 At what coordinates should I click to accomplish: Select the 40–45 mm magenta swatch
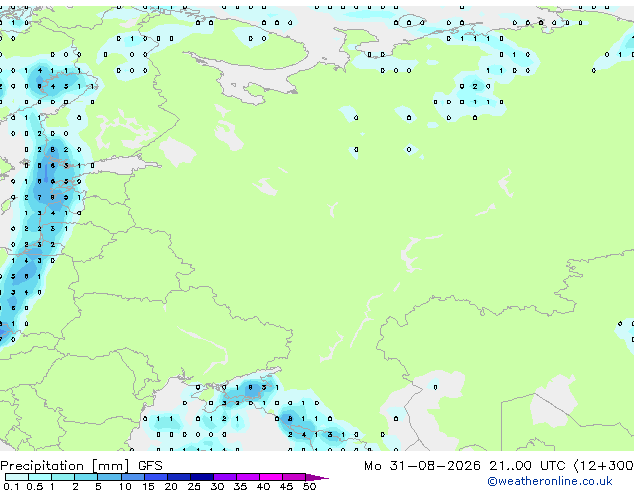click(x=271, y=477)
